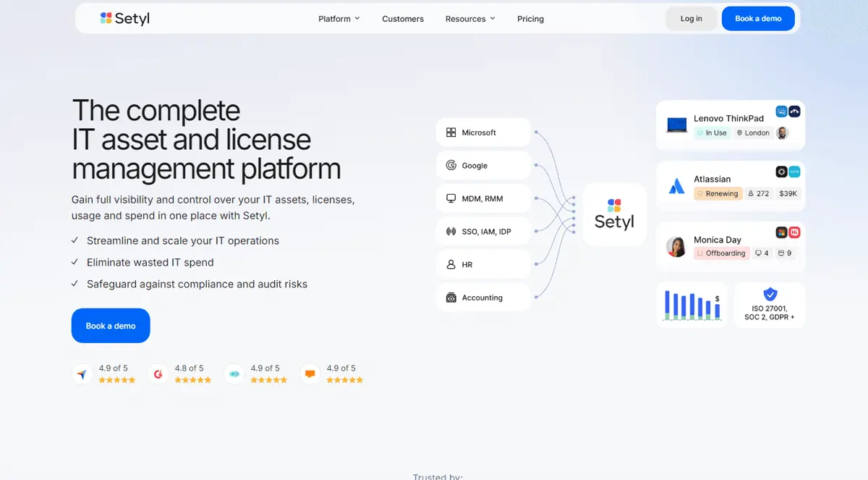Click Book a demo below the checklist
Image resolution: width=868 pixels, height=480 pixels.
111,326
